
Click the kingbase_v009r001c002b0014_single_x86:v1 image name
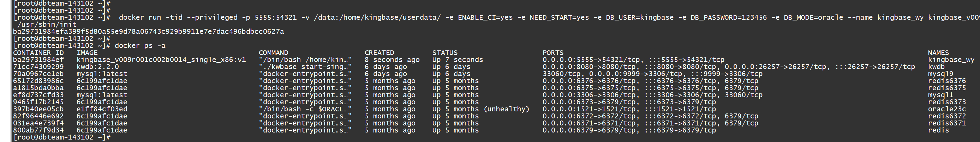coord(161,60)
